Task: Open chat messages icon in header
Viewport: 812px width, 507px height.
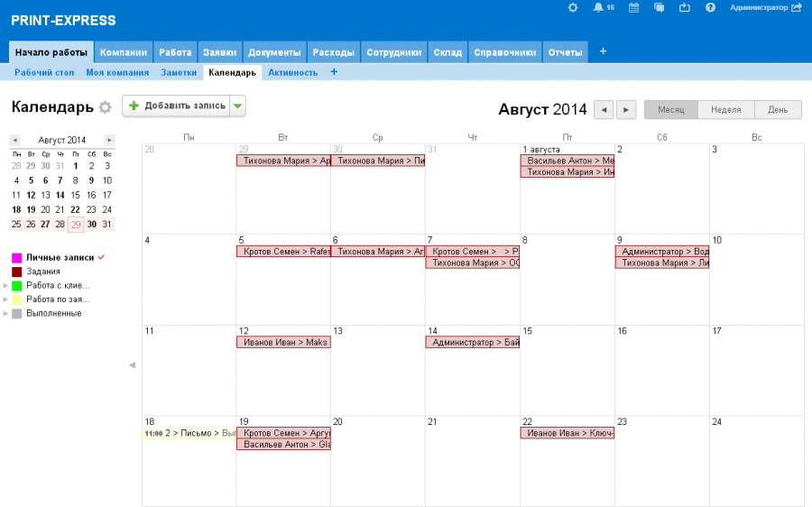Action: click(660, 7)
